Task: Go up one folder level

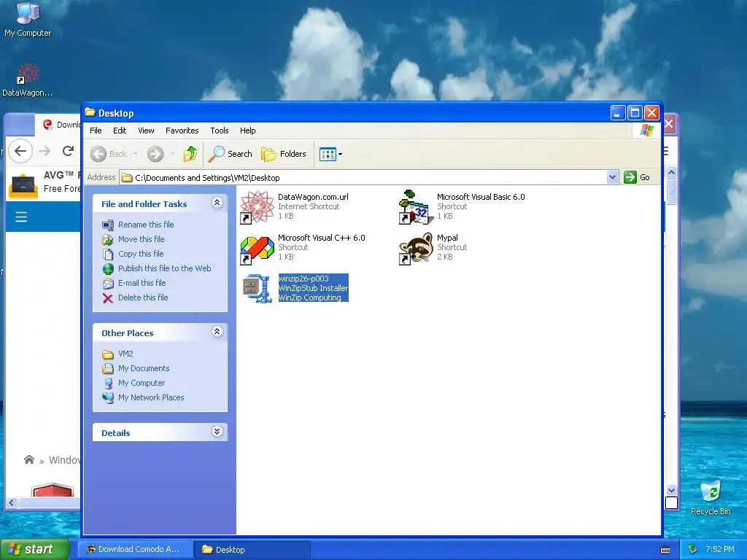Action: click(190, 154)
